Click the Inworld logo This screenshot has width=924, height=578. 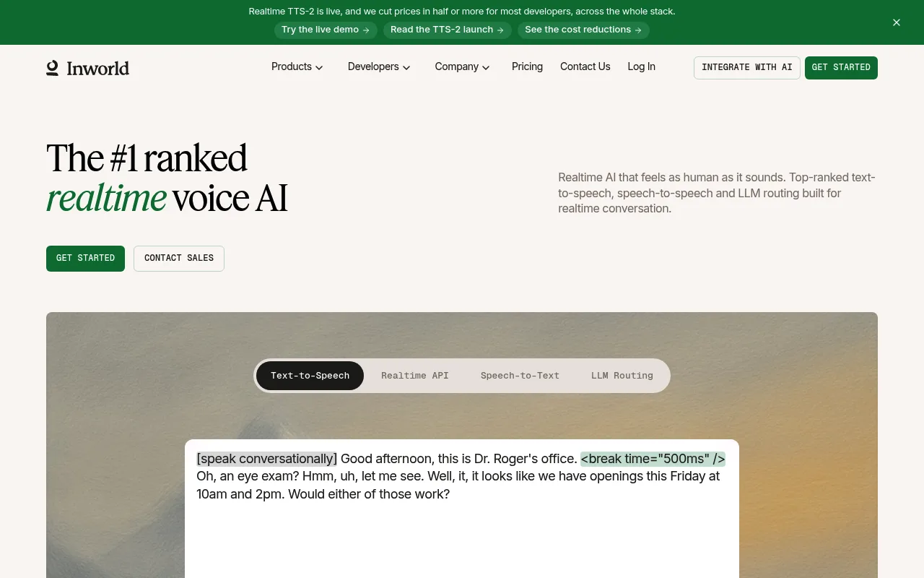point(87,68)
